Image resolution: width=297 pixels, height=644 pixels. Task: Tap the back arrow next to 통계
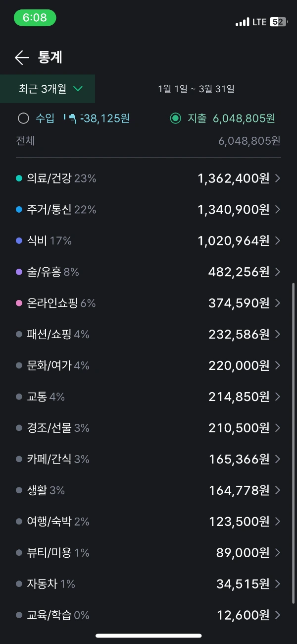pos(22,58)
